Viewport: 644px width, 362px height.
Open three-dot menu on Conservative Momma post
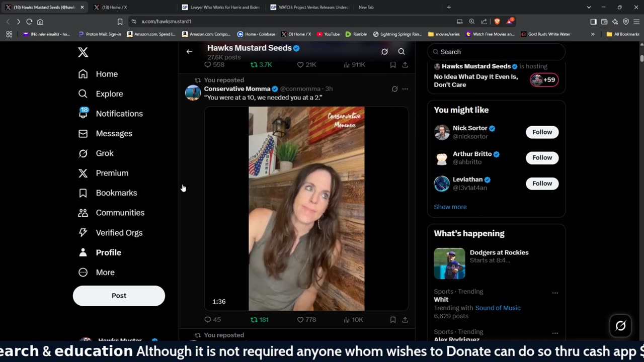click(405, 89)
